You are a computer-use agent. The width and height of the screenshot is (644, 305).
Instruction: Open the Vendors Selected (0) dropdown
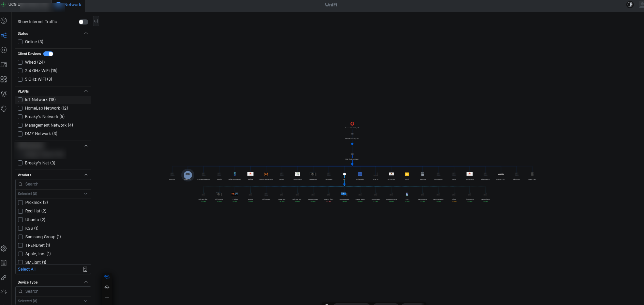point(53,194)
